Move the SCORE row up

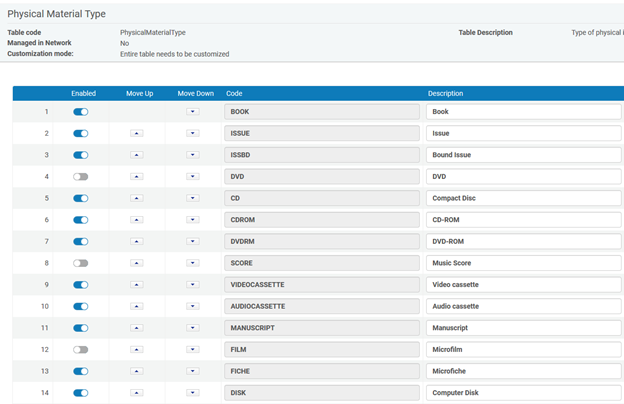click(136, 263)
